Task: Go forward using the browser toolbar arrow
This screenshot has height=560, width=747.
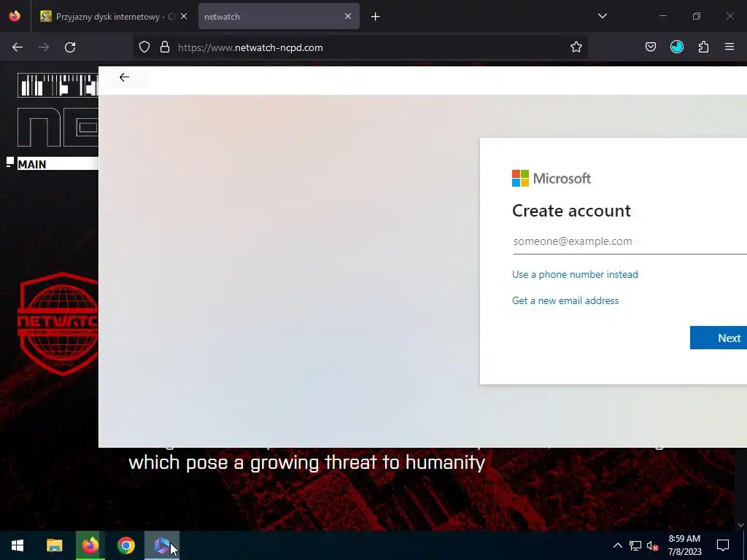Action: [44, 47]
